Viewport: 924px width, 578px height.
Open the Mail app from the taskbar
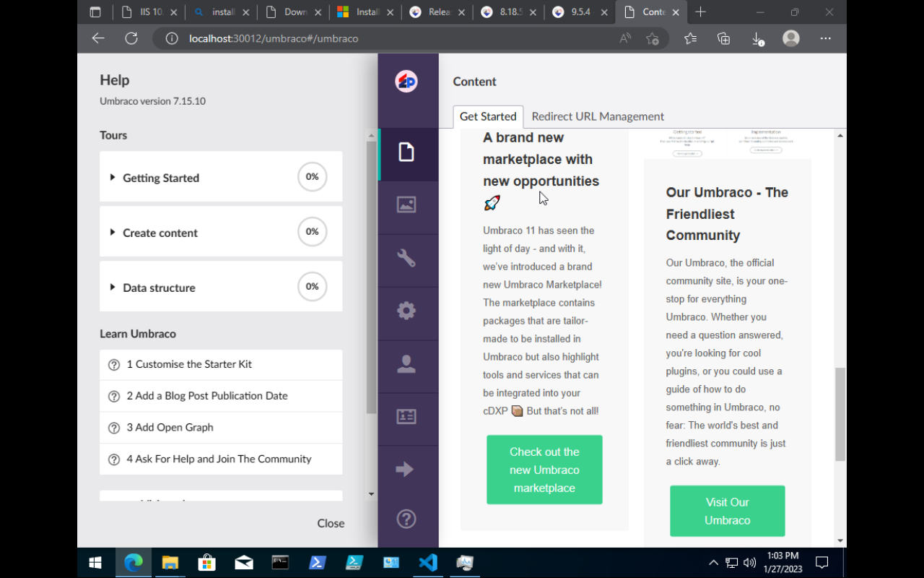click(244, 562)
